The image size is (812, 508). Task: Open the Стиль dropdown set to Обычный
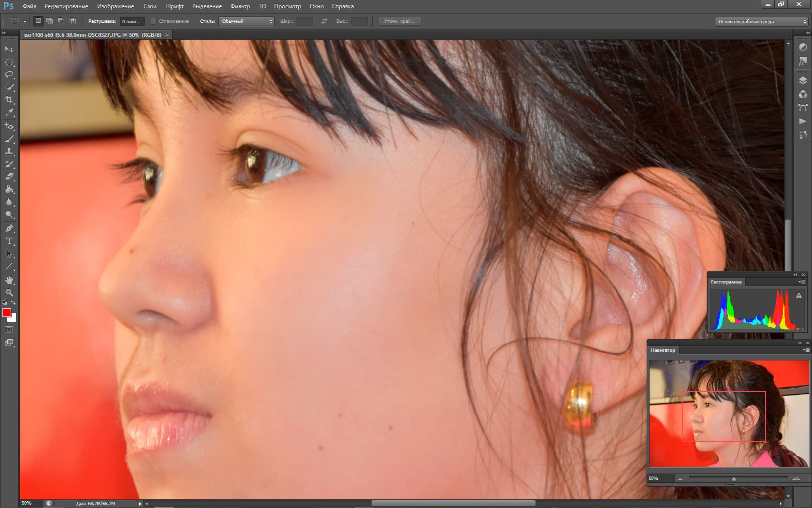[x=246, y=21]
